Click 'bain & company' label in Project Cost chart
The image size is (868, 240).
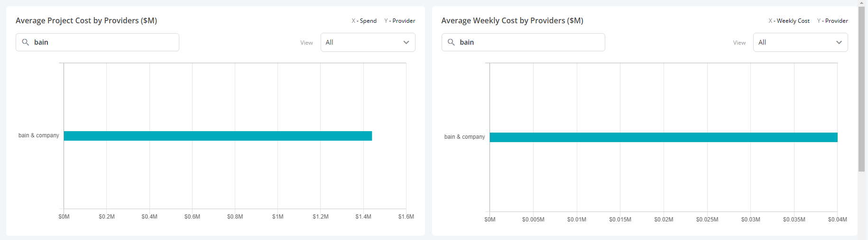(39, 135)
